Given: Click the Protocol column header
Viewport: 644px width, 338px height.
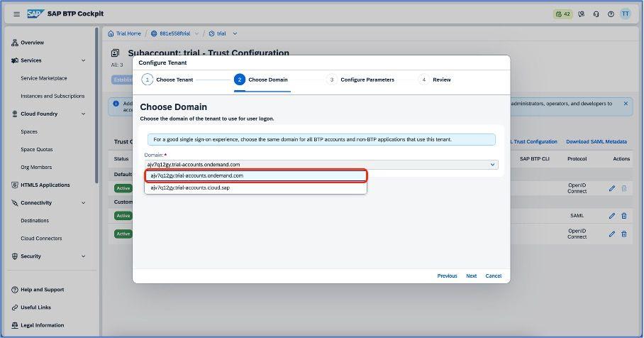Looking at the screenshot, I should [577, 159].
